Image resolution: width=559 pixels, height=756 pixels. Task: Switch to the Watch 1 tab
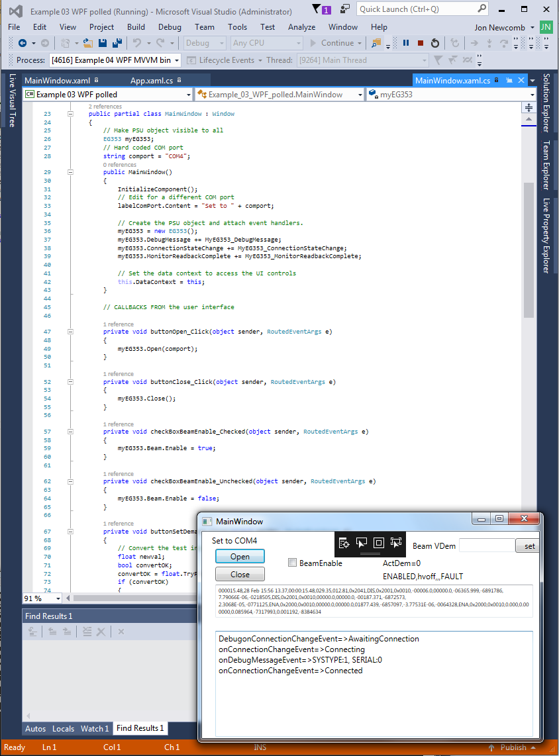coord(95,728)
